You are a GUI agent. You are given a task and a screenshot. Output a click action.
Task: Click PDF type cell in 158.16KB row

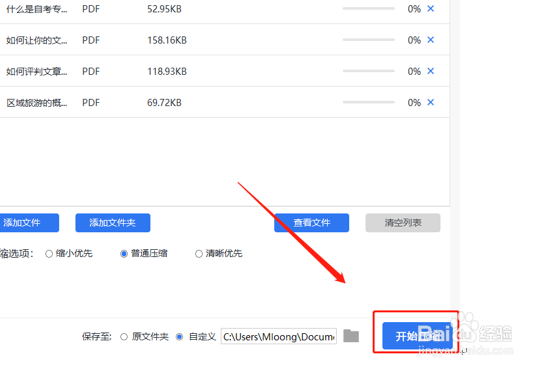pyautogui.click(x=91, y=40)
